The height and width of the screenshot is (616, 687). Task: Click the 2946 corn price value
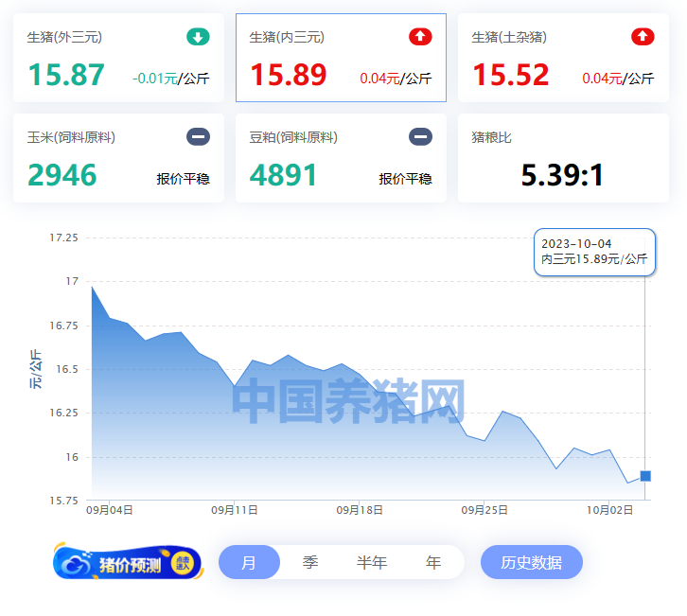pyautogui.click(x=62, y=175)
